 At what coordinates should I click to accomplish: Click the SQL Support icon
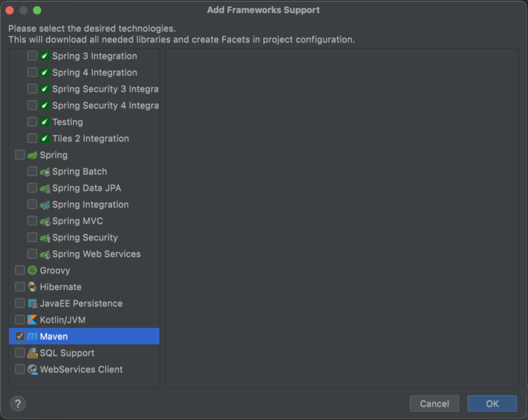32,353
